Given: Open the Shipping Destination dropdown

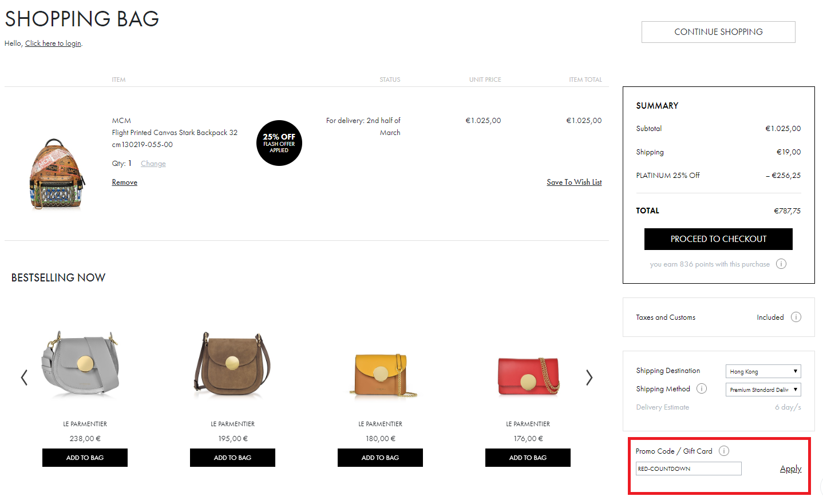Looking at the screenshot, I should click(763, 371).
